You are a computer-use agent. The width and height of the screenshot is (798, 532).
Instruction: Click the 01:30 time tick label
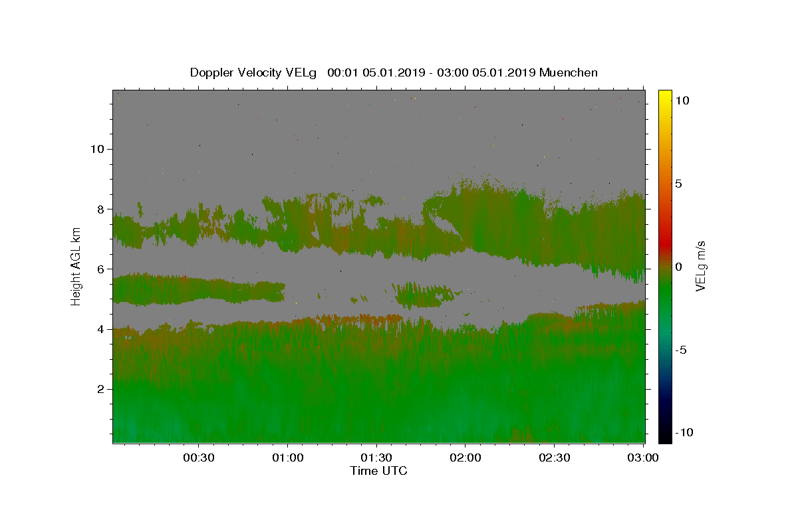click(x=376, y=458)
